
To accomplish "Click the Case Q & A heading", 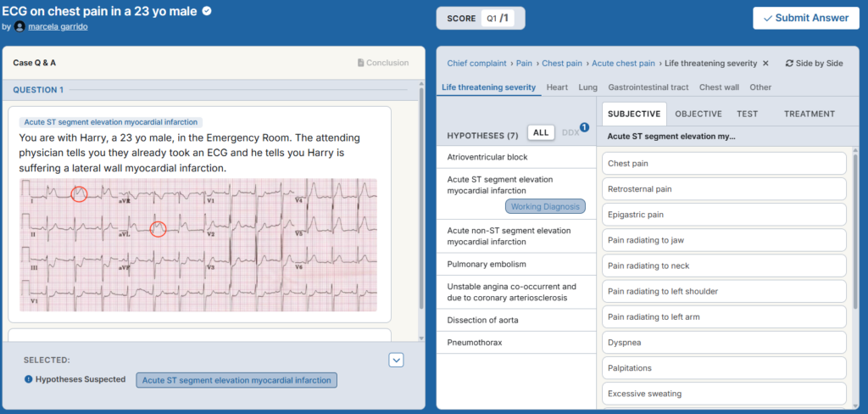I will pyautogui.click(x=34, y=63).
